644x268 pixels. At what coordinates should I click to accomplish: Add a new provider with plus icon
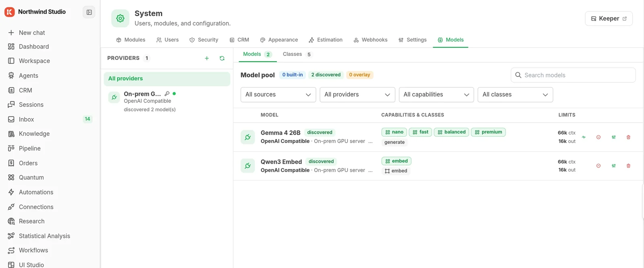point(207,58)
